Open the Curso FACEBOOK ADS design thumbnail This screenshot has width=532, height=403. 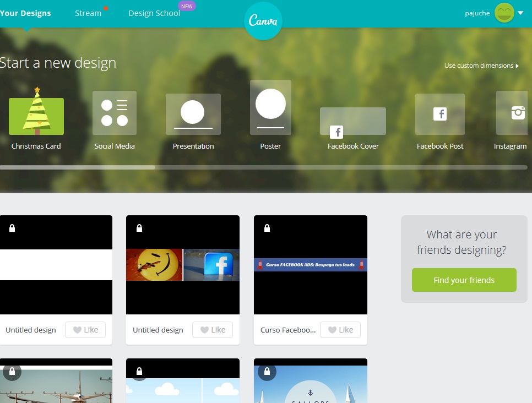[311, 265]
